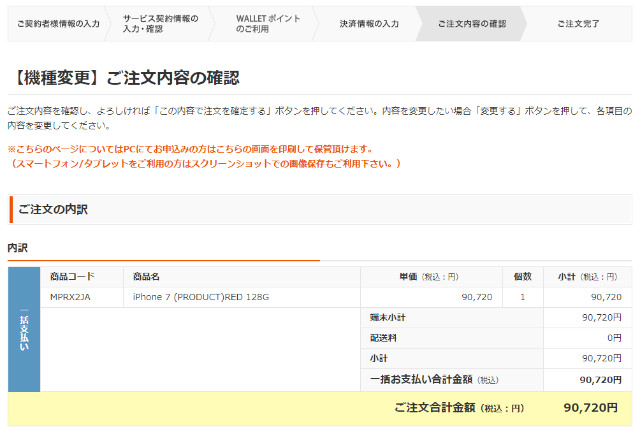Click the 単価 (税込:円) column header
640x434 pixels.
point(429,277)
